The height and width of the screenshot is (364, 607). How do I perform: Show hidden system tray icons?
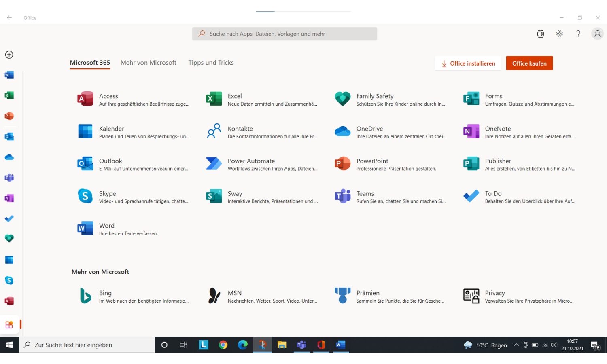coord(516,345)
